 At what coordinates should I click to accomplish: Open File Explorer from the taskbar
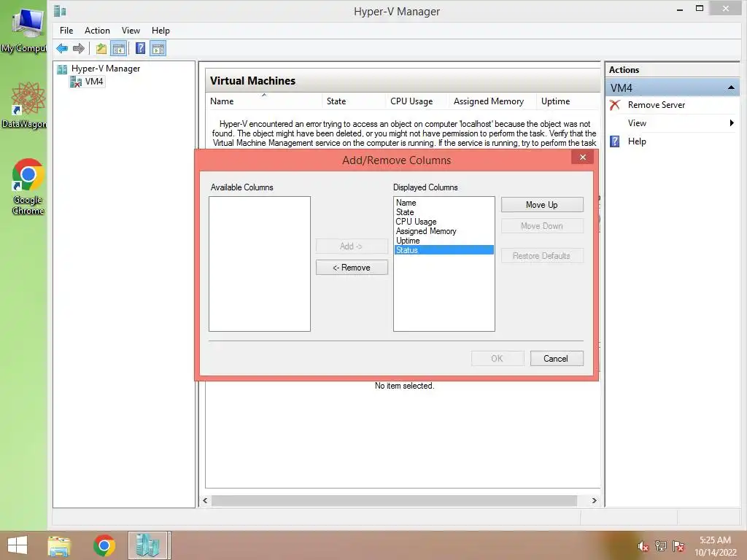pos(59,545)
